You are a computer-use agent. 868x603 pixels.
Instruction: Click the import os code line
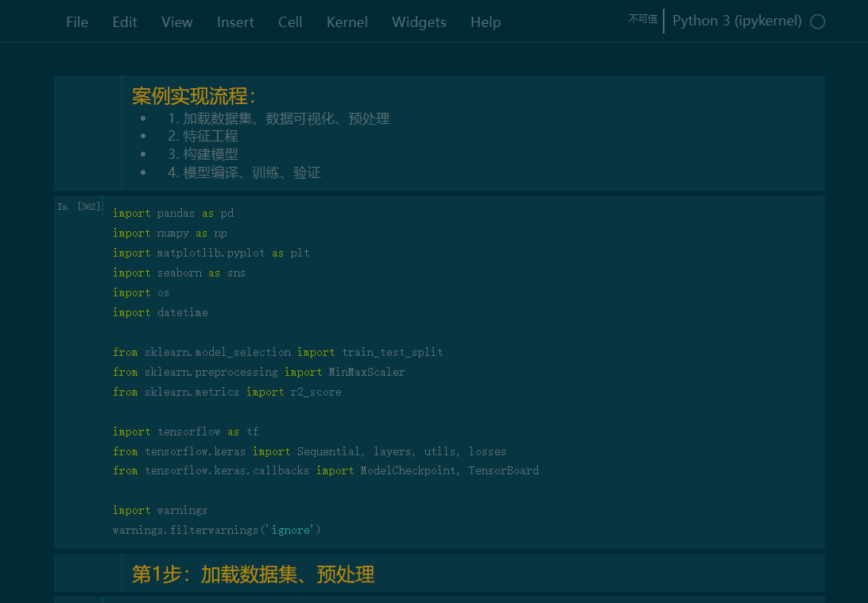pyautogui.click(x=141, y=292)
